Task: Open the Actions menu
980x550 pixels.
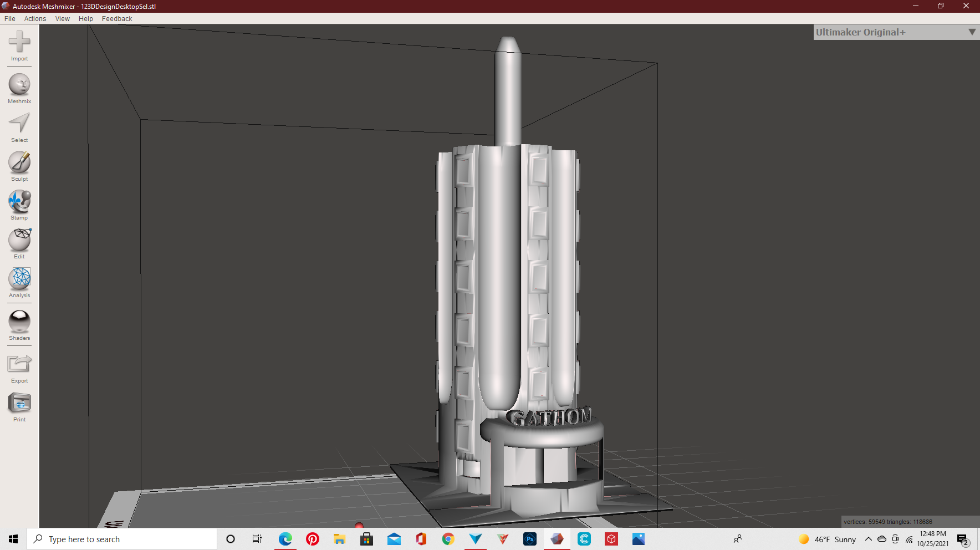Action: tap(35, 18)
